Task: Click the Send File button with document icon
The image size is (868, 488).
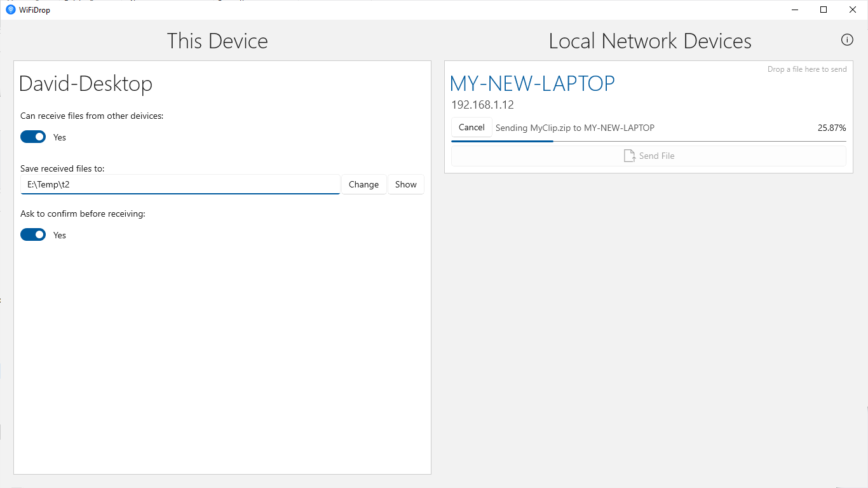Action: click(648, 156)
